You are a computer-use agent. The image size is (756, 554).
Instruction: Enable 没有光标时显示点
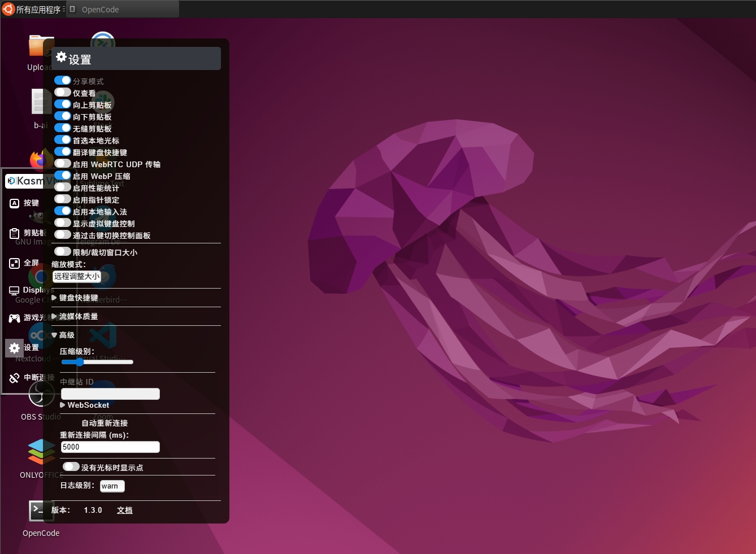point(71,467)
